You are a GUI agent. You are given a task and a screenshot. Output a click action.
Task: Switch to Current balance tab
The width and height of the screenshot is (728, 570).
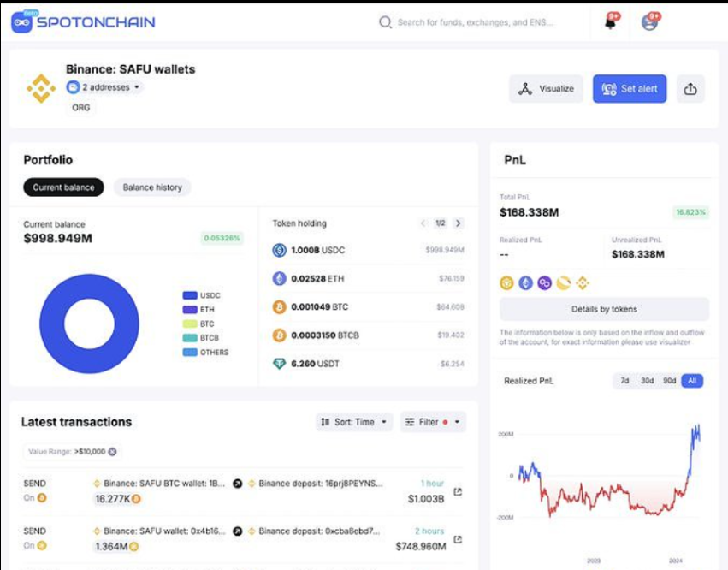pyautogui.click(x=63, y=187)
